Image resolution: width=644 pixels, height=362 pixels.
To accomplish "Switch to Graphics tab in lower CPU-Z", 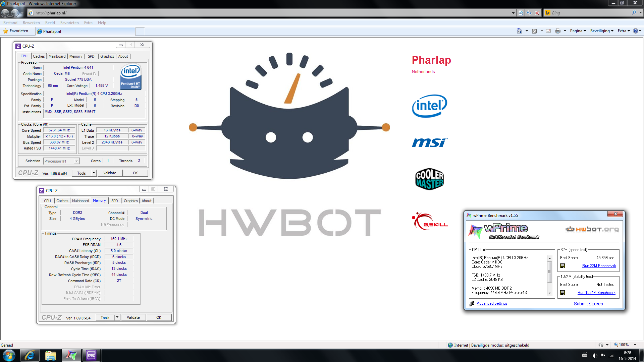I will pyautogui.click(x=131, y=201).
